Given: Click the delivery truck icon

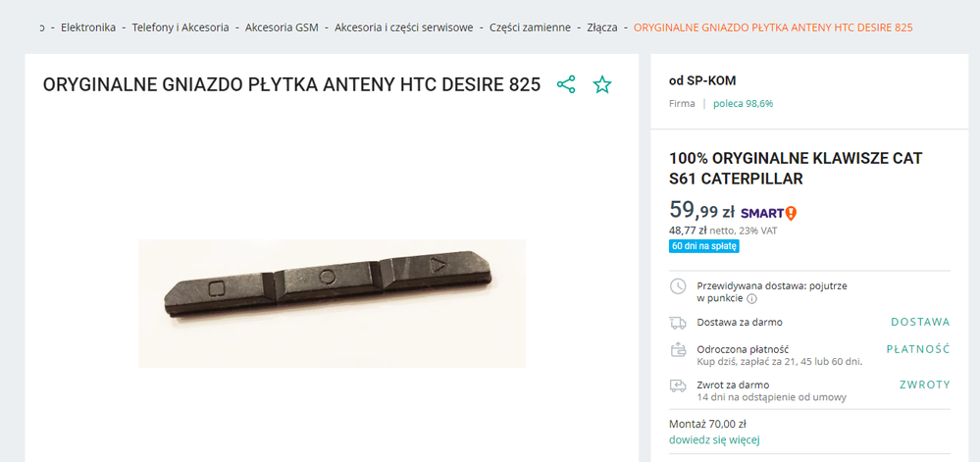Looking at the screenshot, I should pyautogui.click(x=678, y=323).
